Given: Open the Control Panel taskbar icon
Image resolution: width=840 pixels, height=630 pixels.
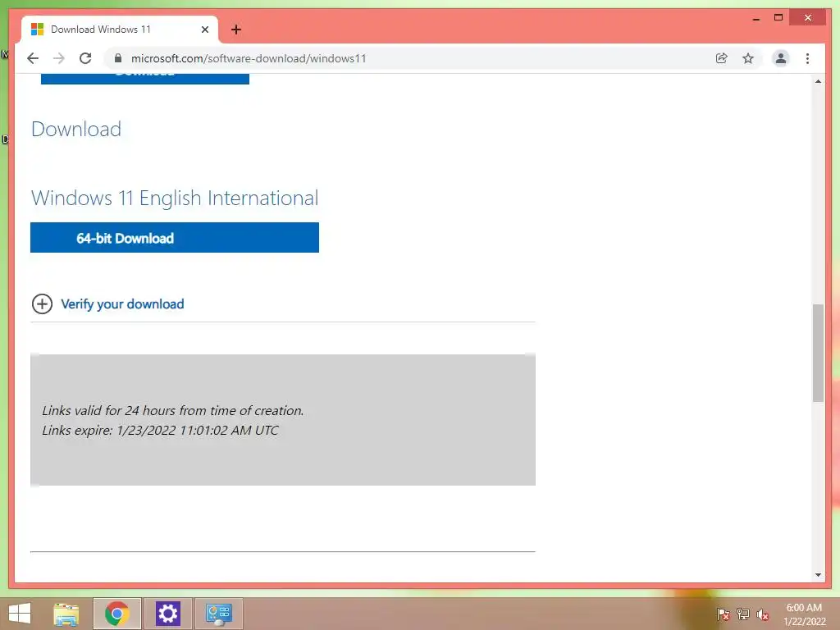Looking at the screenshot, I should tap(218, 614).
